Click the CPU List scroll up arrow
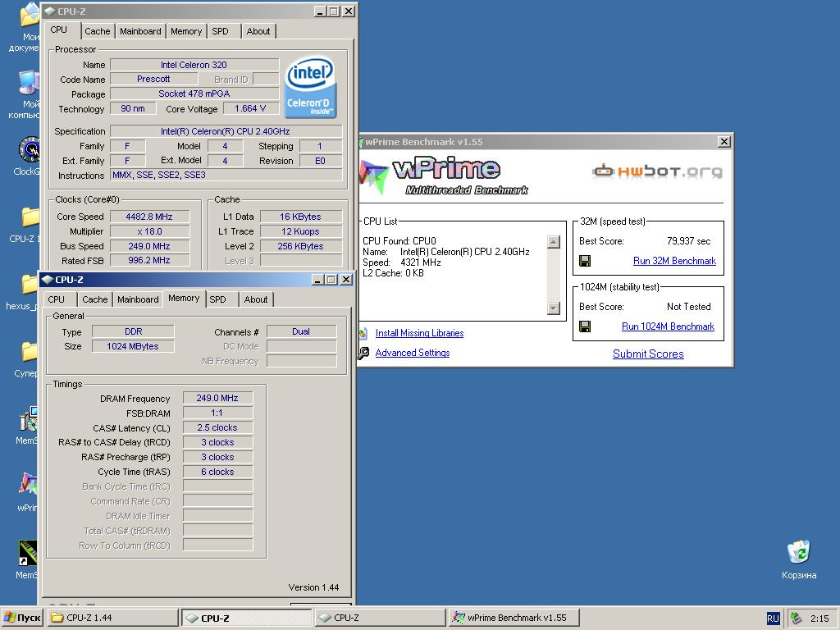This screenshot has height=630, width=840. 554,242
